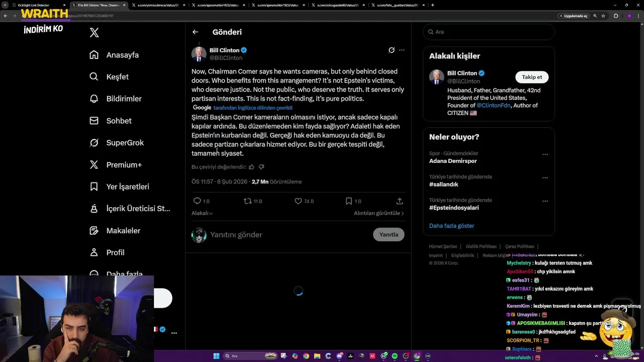This screenshot has width=644, height=362.
Task: Open Spotify from taskbar
Action: (394, 356)
